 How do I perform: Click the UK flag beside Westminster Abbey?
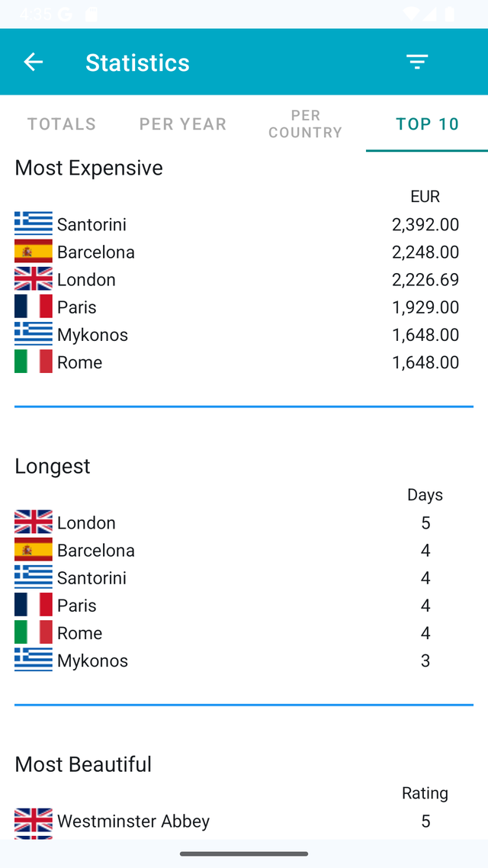click(32, 821)
